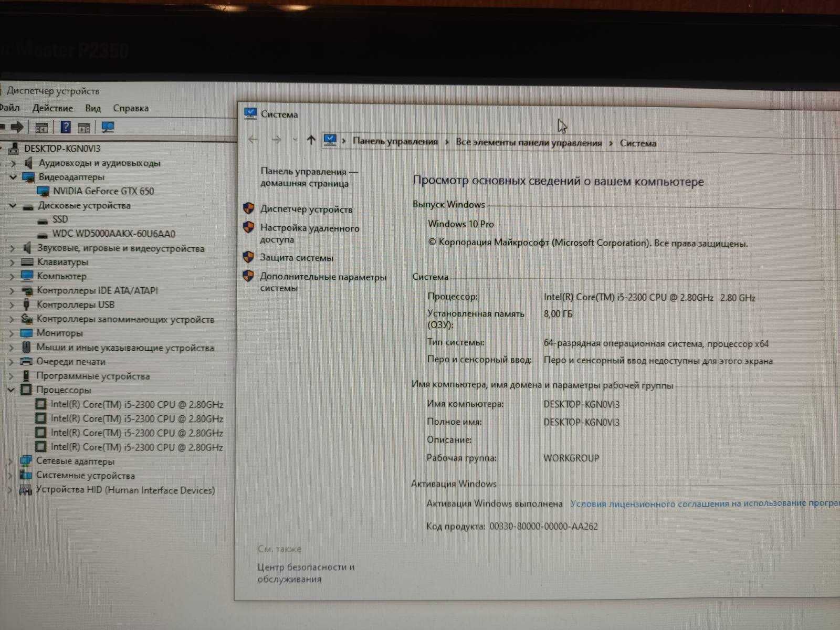The image size is (840, 630).
Task: Expand Звуковые, игровые и видеоустройства
Action: pos(13,248)
